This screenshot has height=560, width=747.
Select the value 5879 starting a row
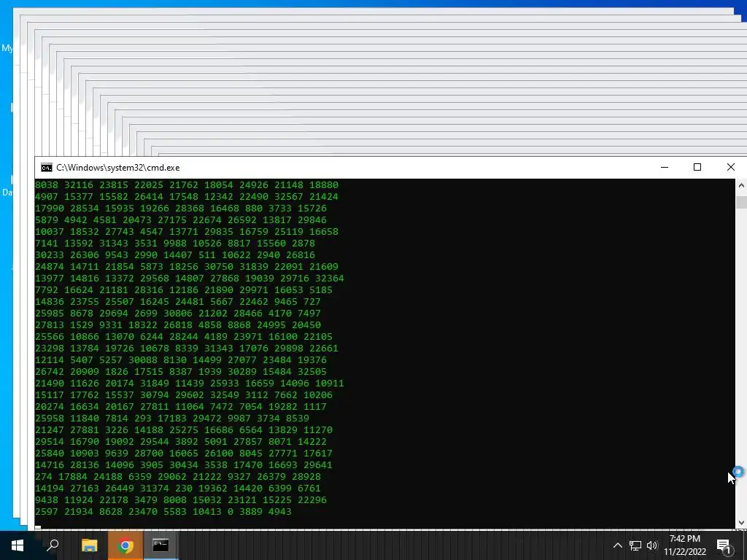coord(46,219)
